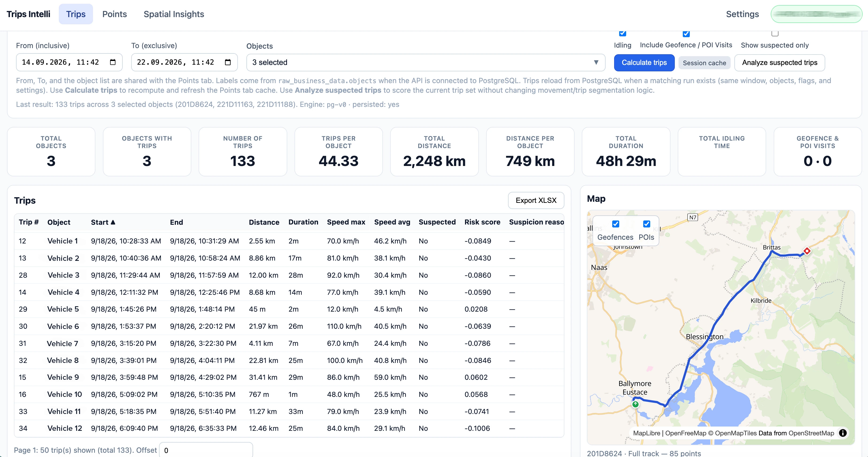Image resolution: width=868 pixels, height=457 pixels.
Task: Click the N7 road shield on map
Action: pos(692,217)
